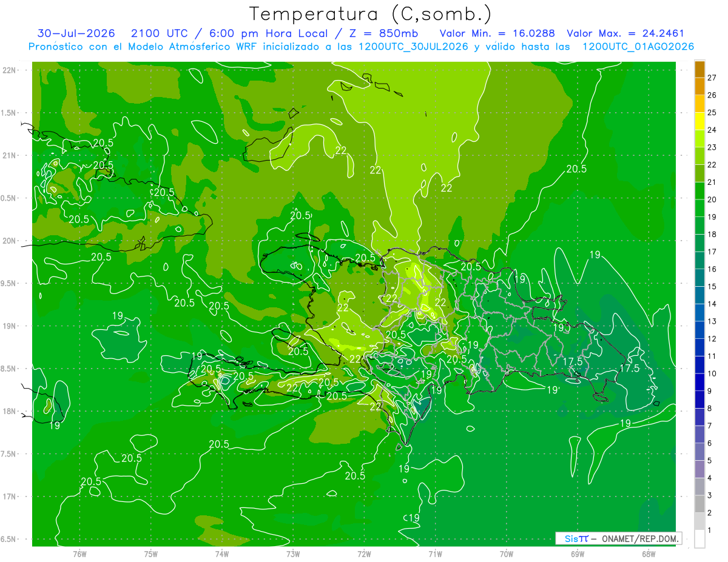Click the dark blue swatch between legend 9 and 10

pos(699,382)
